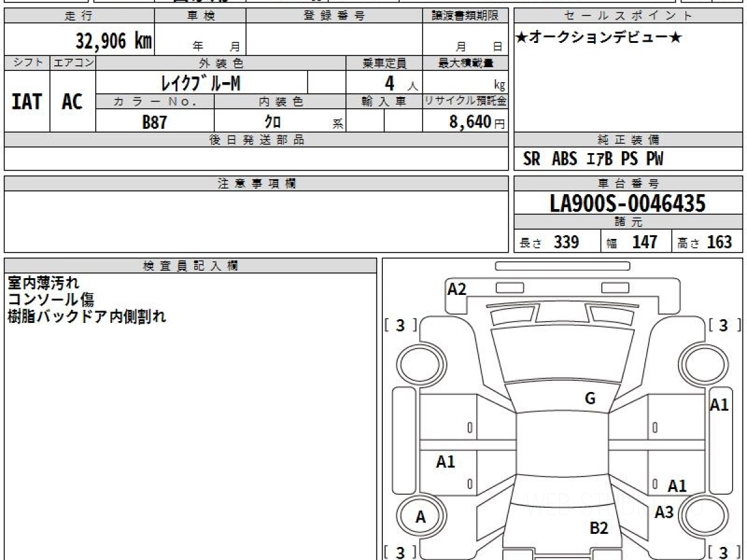Select the SR ABS エアB PS PW equipment line

[593, 159]
